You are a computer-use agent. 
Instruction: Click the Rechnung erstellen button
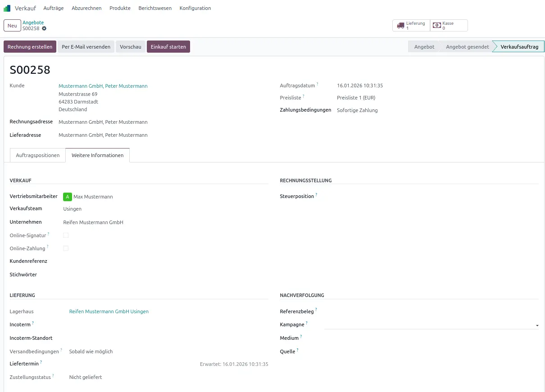click(30, 47)
